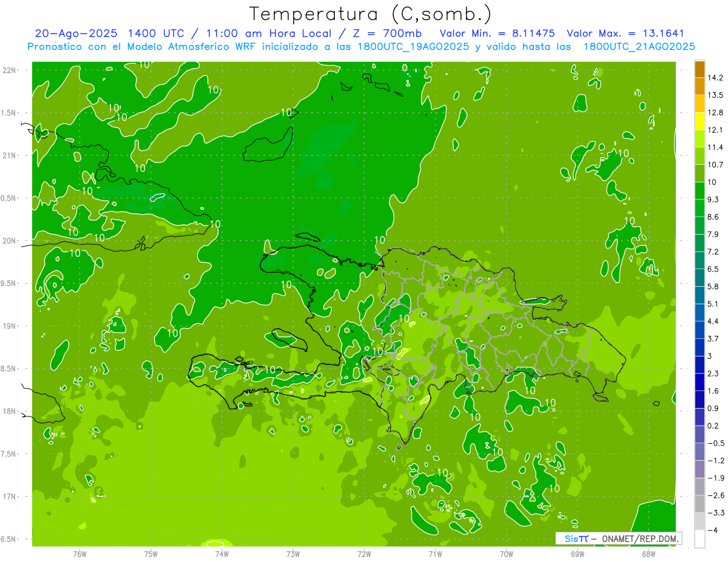Click the -4 colorbar value
Image resolution: width=728 pixels, height=562 pixels.
(x=713, y=530)
